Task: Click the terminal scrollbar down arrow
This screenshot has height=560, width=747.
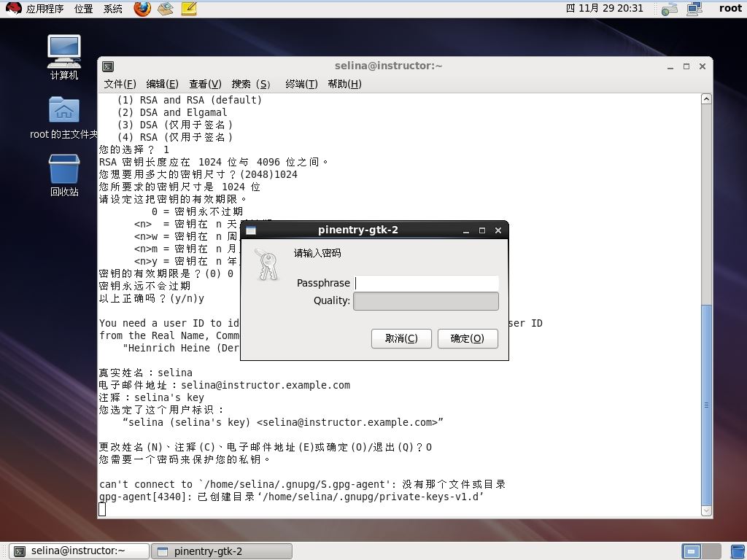Action: click(706, 510)
